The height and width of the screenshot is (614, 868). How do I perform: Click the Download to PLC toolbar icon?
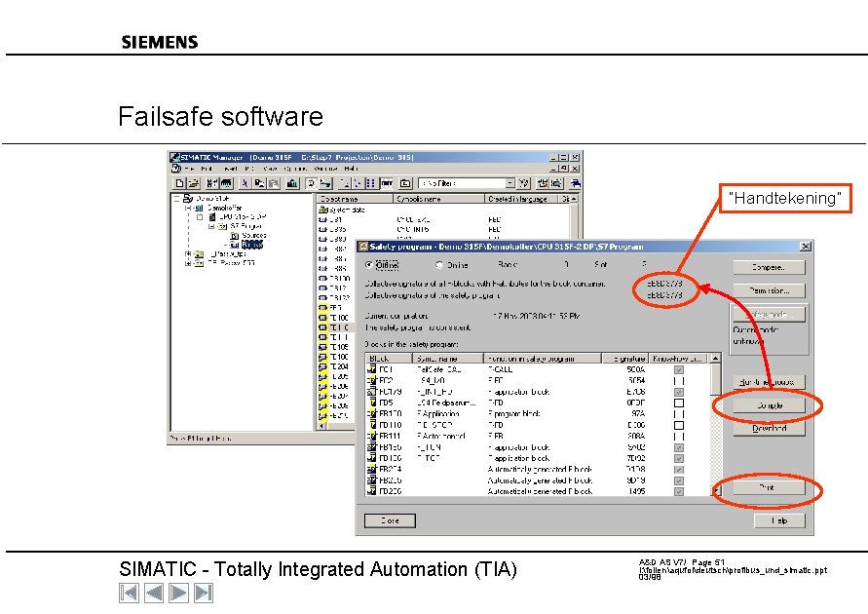click(x=292, y=183)
